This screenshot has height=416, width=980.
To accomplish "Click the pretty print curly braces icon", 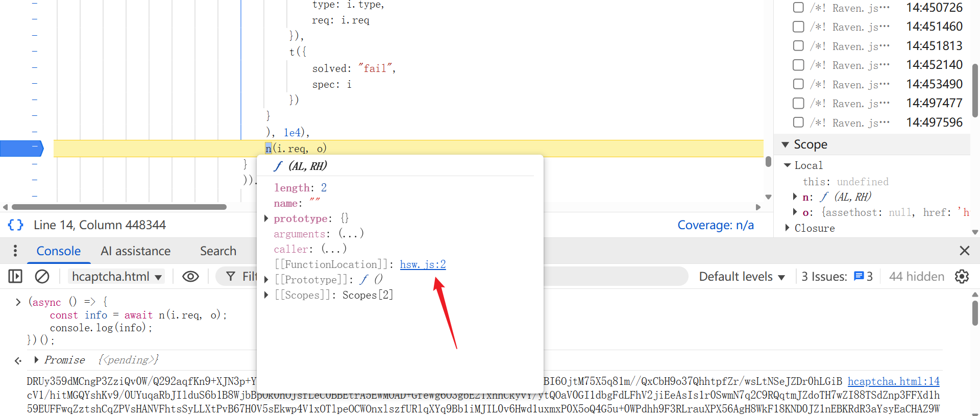I will tap(15, 225).
